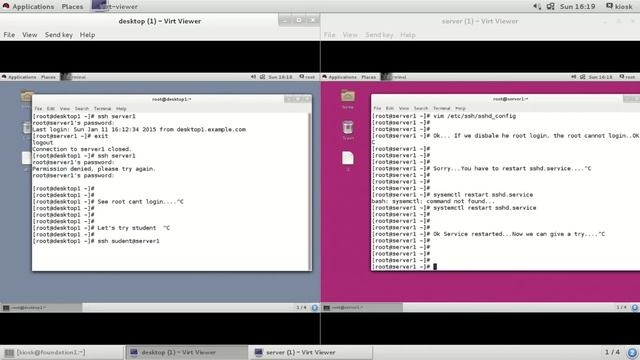Viewport: 640px width, 360px height.
Task: Open View menu in root@server1 terminal
Action: pos(404,108)
